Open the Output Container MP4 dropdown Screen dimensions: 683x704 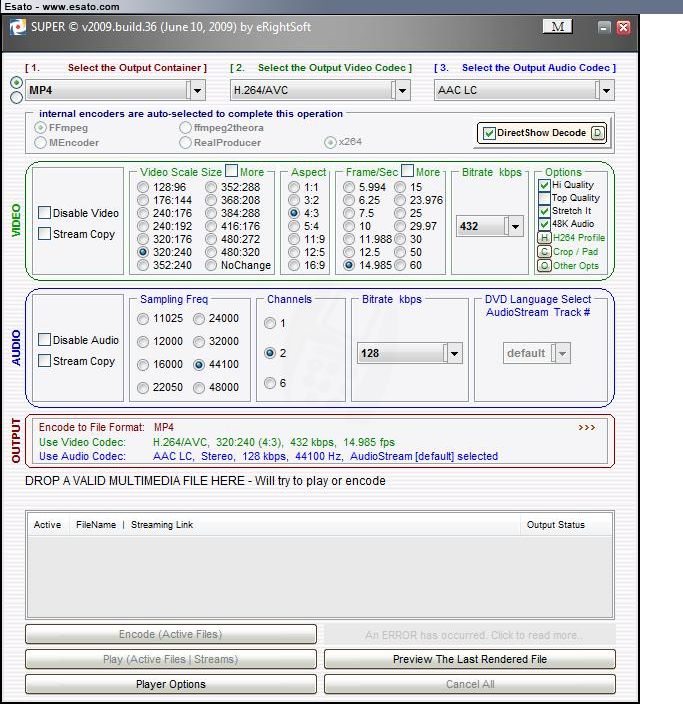(197, 90)
